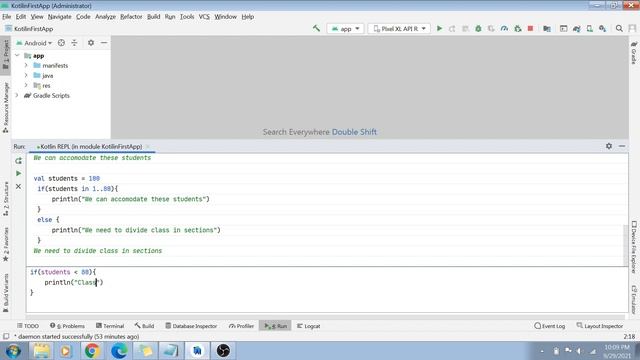
Task: Run the app with green play button
Action: pos(439,29)
